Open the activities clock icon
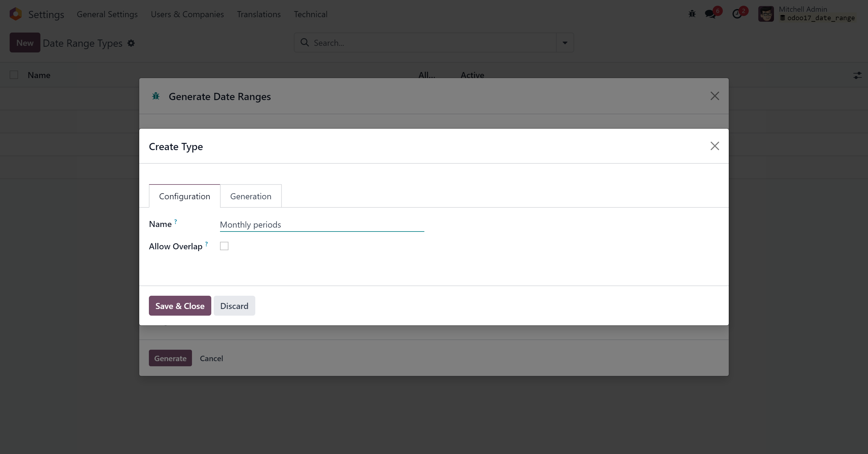 point(737,14)
